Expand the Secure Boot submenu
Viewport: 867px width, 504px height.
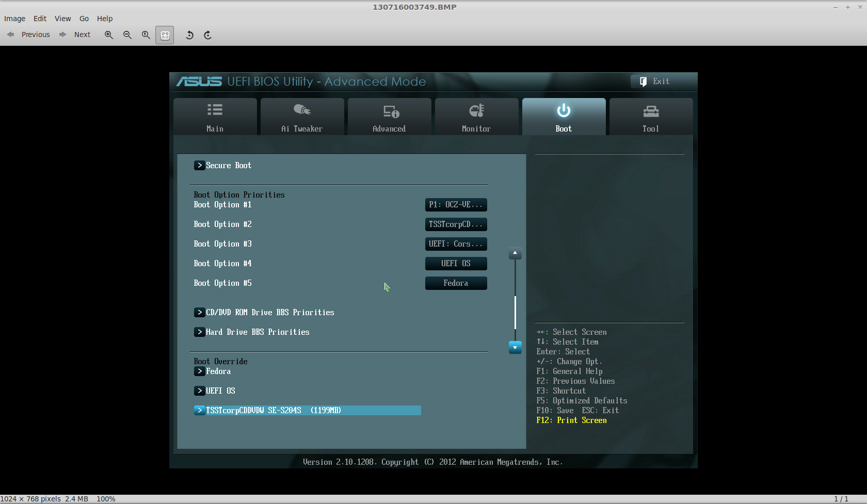(223, 166)
